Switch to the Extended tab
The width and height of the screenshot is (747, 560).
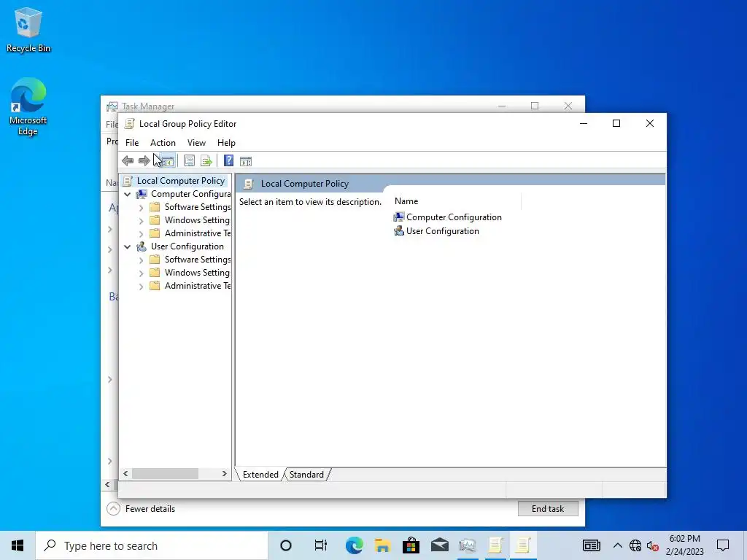260,474
